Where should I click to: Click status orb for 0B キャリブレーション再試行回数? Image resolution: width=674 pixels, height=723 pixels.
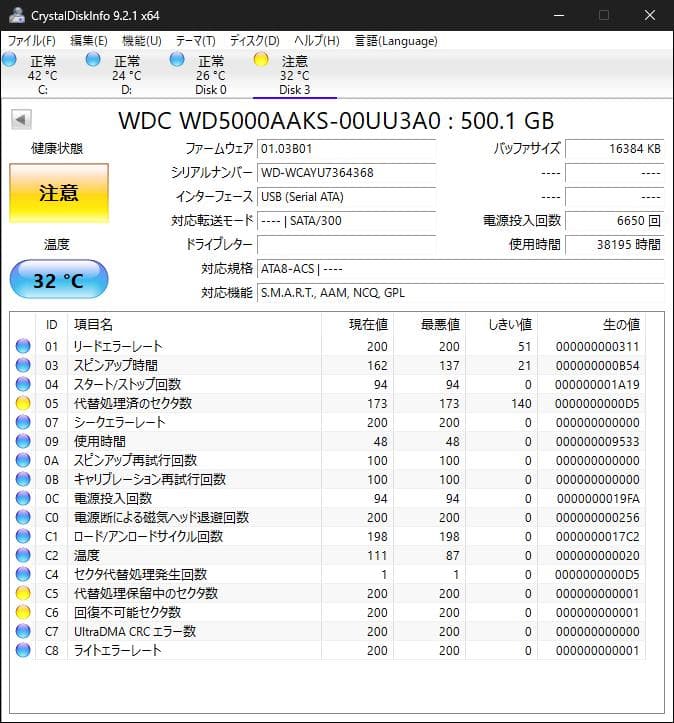pyautogui.click(x=23, y=479)
